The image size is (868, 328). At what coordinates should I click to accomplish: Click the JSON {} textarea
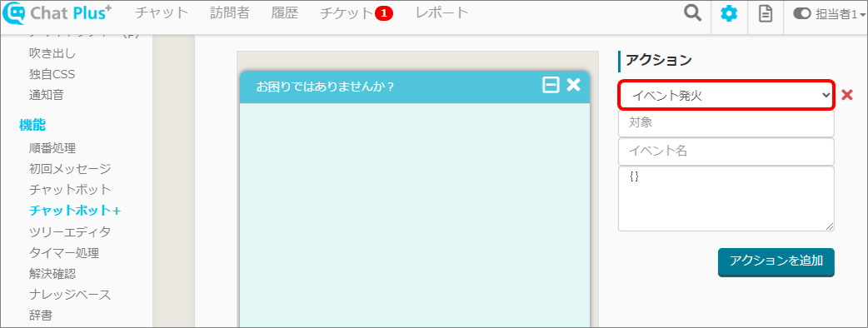click(x=726, y=198)
